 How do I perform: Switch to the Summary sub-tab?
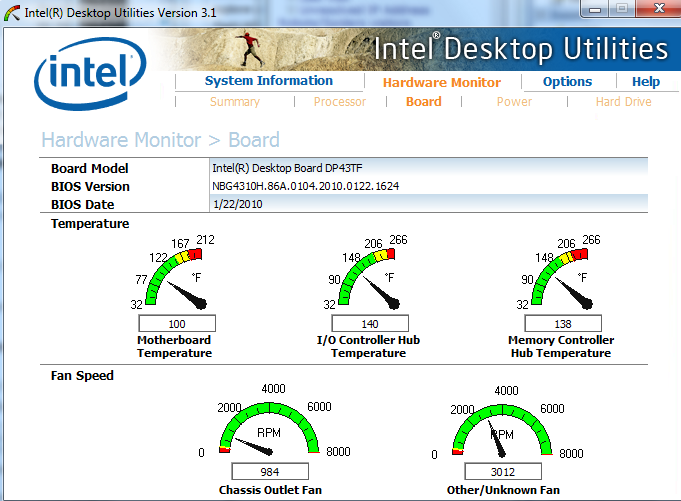tap(235, 102)
